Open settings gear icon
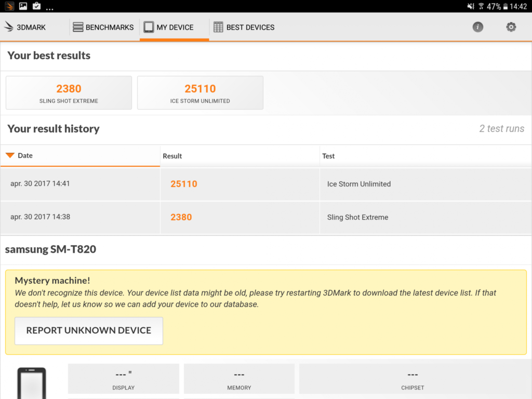This screenshot has height=399, width=532. 511,27
